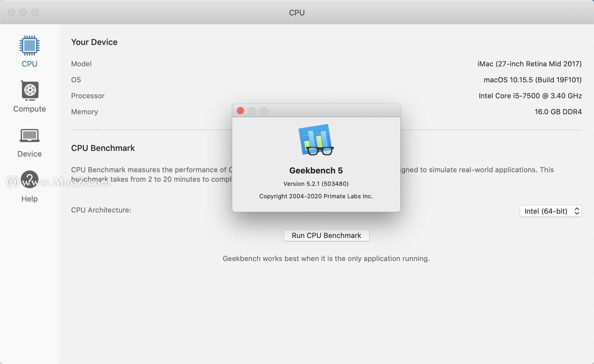This screenshot has height=364, width=594.
Task: Click the CPU Architecture label
Action: coord(101,210)
